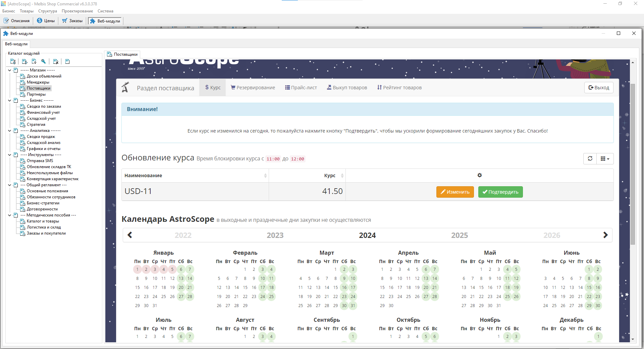Open Сводка по заказам module

point(44,106)
